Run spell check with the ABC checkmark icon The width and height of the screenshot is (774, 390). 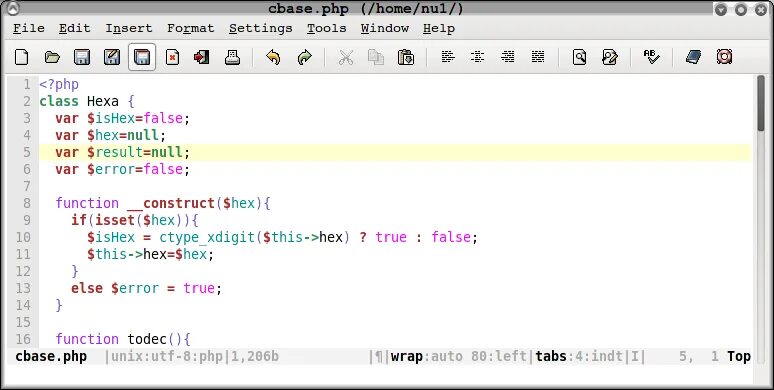tap(652, 57)
